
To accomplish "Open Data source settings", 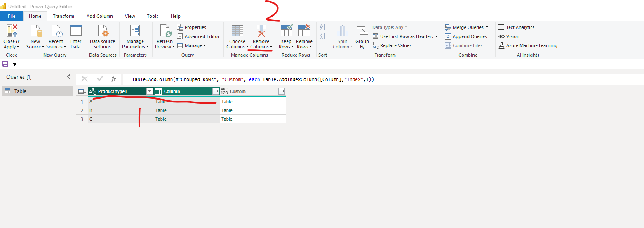I will [x=102, y=31].
